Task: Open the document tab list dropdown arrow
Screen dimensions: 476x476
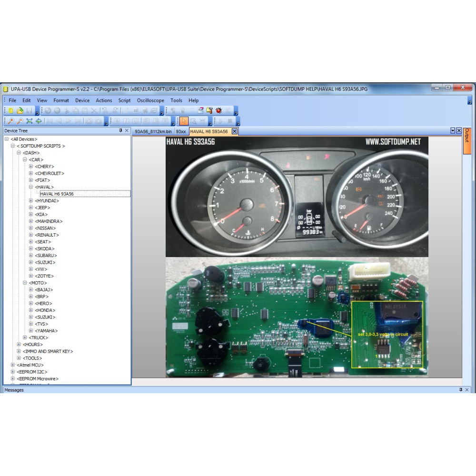Action: 453,130
